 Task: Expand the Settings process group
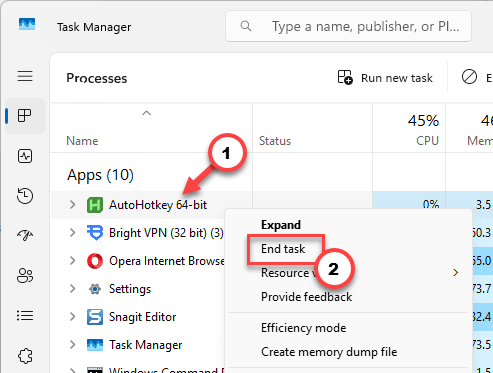[x=72, y=289]
